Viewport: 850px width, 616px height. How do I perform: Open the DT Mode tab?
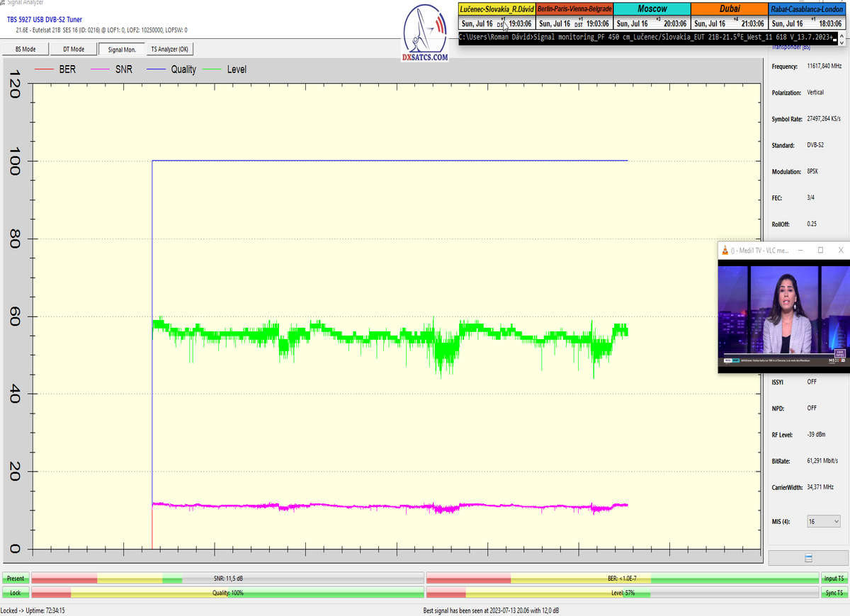click(x=74, y=49)
